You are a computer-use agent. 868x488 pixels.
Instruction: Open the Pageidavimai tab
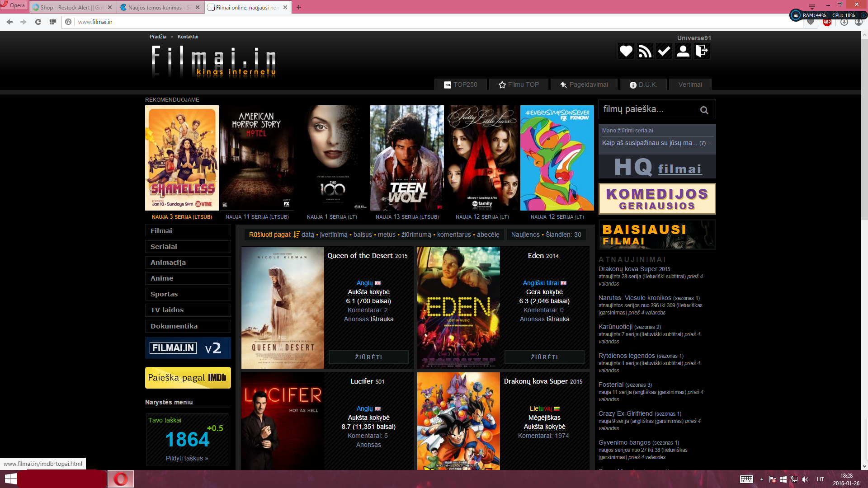point(584,84)
